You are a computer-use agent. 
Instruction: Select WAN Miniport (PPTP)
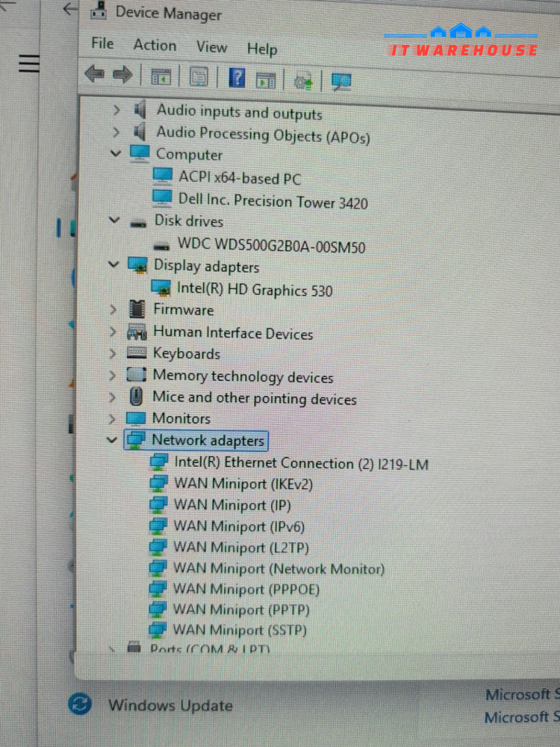241,610
